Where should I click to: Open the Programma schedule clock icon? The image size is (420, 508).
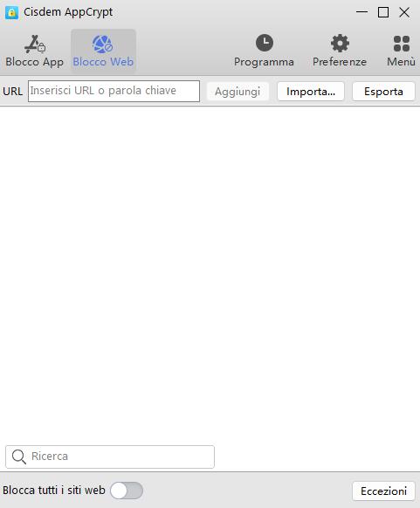click(x=264, y=43)
